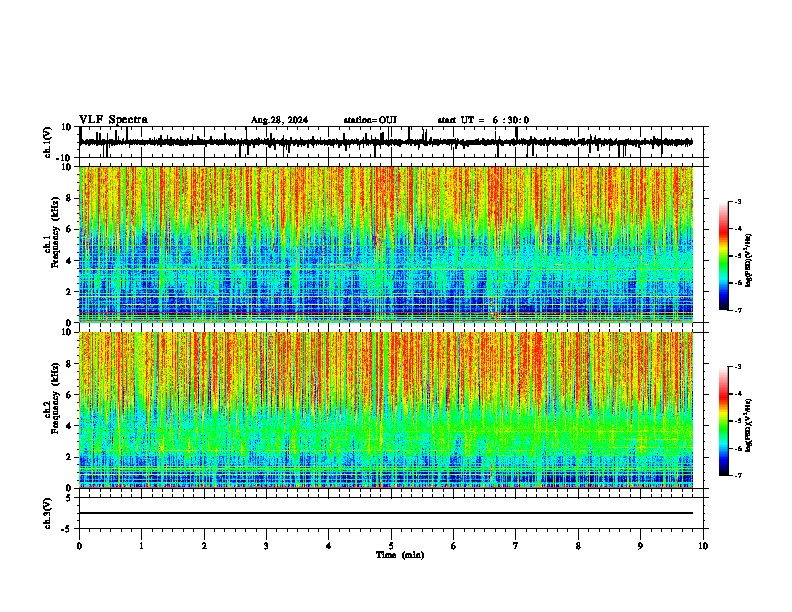The height and width of the screenshot is (612, 792).
Task: Select the date text "Aug.28, 2024"
Action: click(279, 120)
